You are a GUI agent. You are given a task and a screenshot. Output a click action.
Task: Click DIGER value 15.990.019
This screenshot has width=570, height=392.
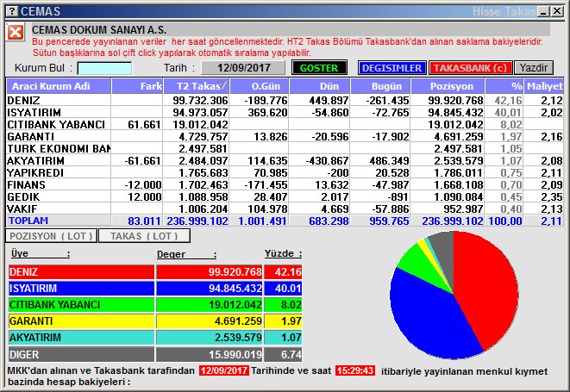(x=235, y=354)
